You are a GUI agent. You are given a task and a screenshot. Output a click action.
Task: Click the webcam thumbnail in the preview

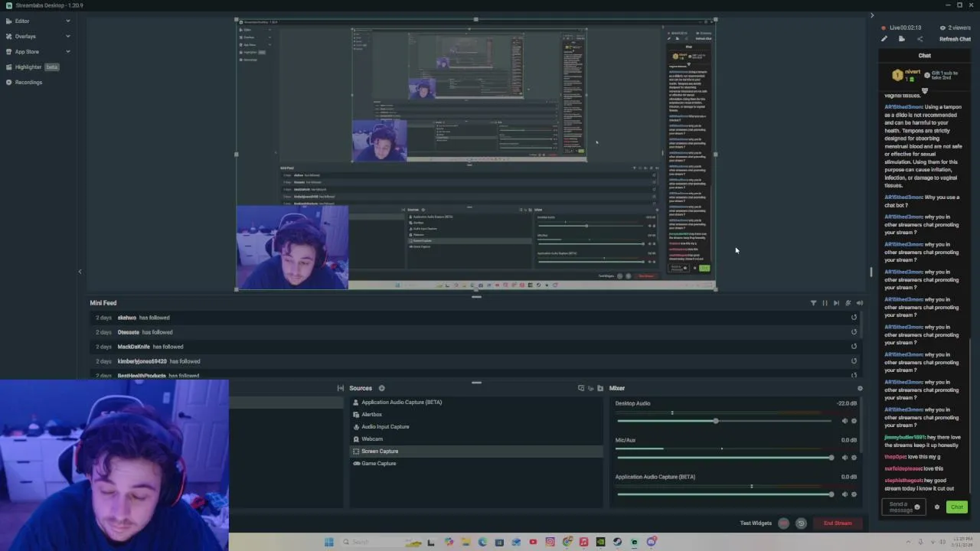[x=292, y=247]
